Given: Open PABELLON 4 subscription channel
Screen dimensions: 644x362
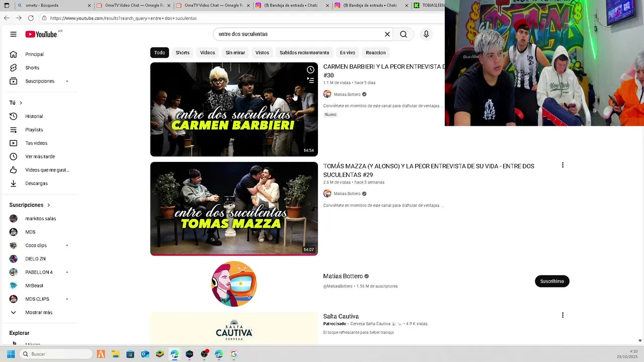Looking at the screenshot, I should click(x=39, y=272).
